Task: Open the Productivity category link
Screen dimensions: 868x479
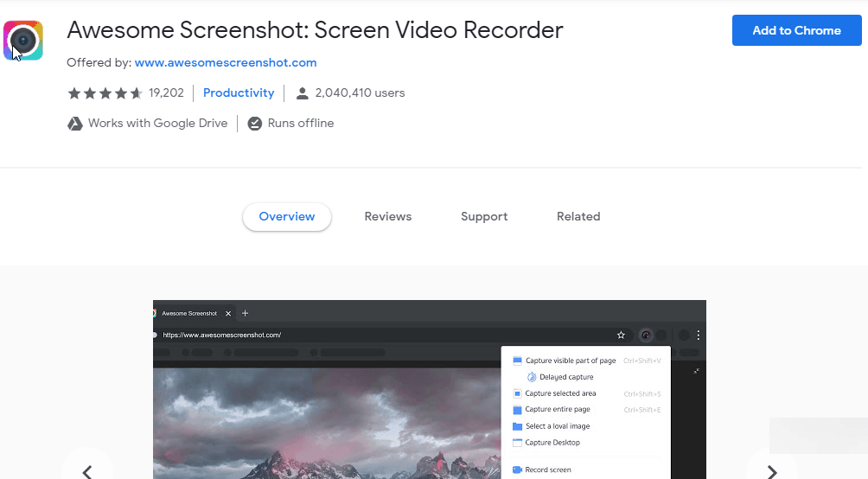Action: (x=239, y=93)
